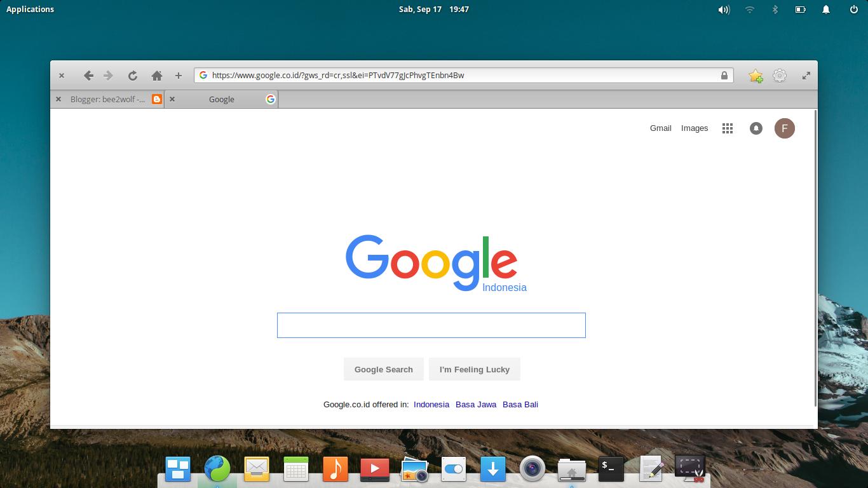Switch to the Blogger: bee2wolf tab
Viewport: 868px width, 488px height.
pos(108,99)
